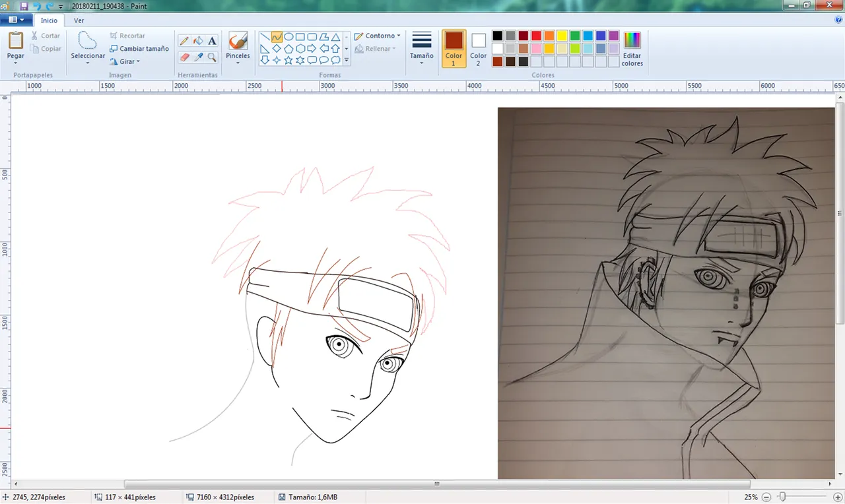Click the horizontal scrollbar thumb
845x504 pixels.
click(x=436, y=484)
